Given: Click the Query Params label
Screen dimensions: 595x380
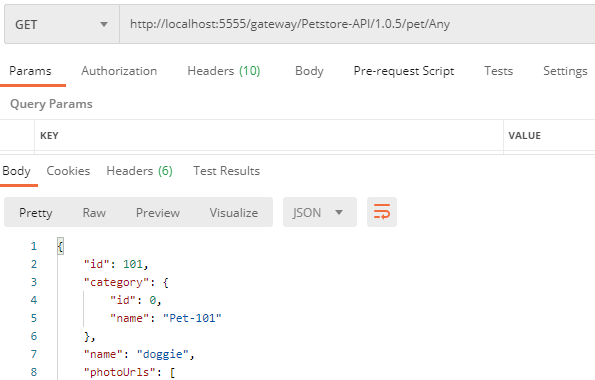Looking at the screenshot, I should 51,104.
